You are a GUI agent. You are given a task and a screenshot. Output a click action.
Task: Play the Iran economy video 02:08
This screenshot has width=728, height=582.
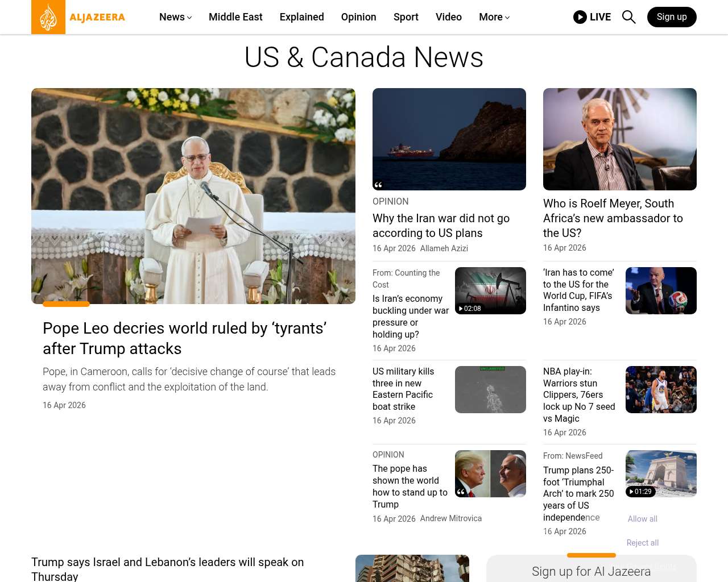[470, 308]
